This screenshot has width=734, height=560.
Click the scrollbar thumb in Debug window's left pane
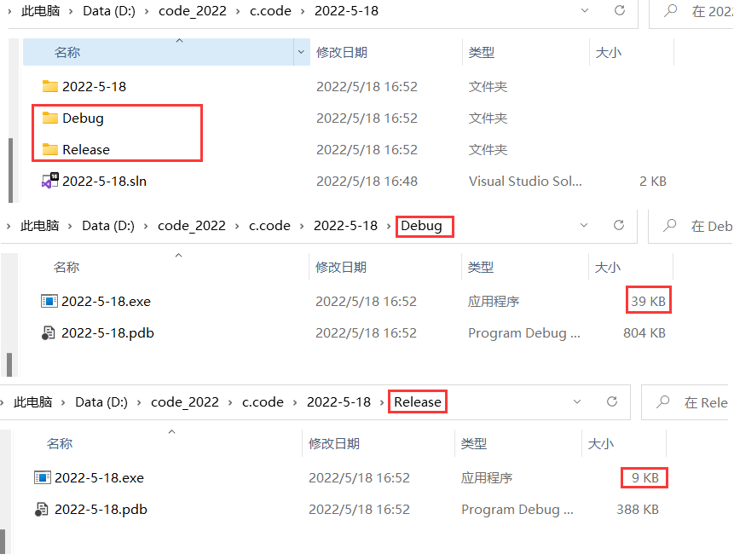pos(9,364)
